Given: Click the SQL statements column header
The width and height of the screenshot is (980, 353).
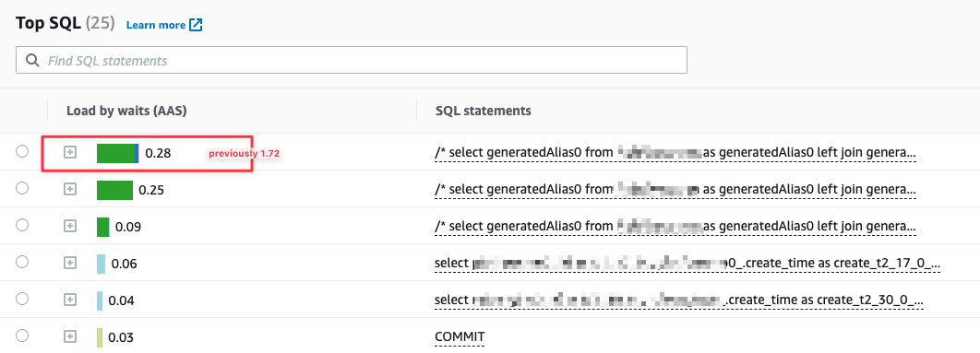Looking at the screenshot, I should [484, 111].
